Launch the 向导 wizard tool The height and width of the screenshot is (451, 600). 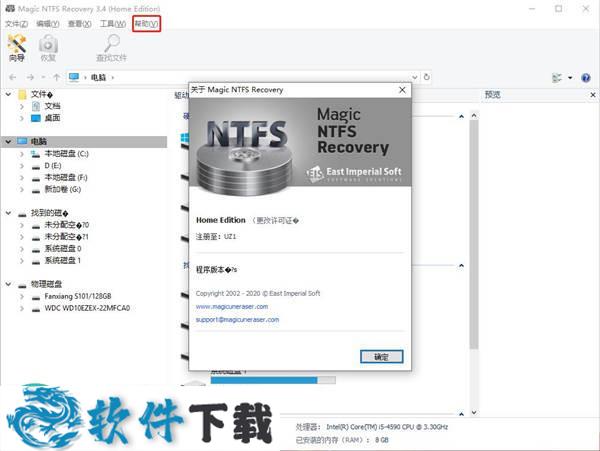[17, 47]
